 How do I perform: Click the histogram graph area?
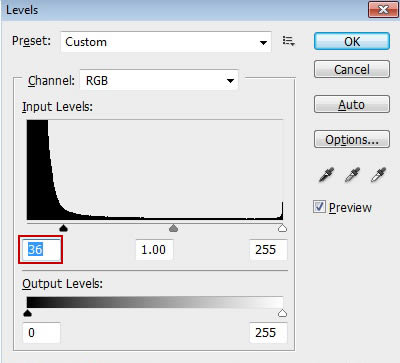[x=155, y=170]
